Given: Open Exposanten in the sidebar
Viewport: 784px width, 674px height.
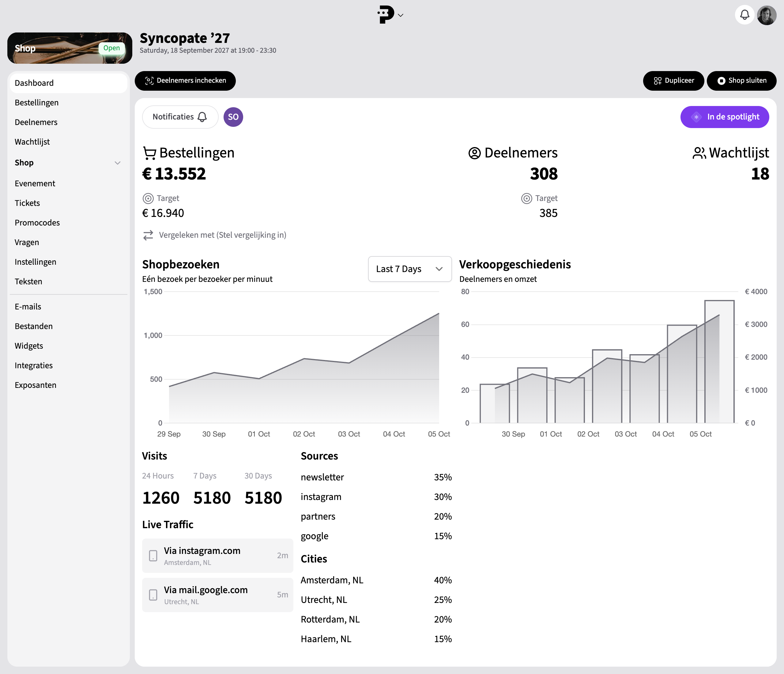Looking at the screenshot, I should [x=69, y=386].
